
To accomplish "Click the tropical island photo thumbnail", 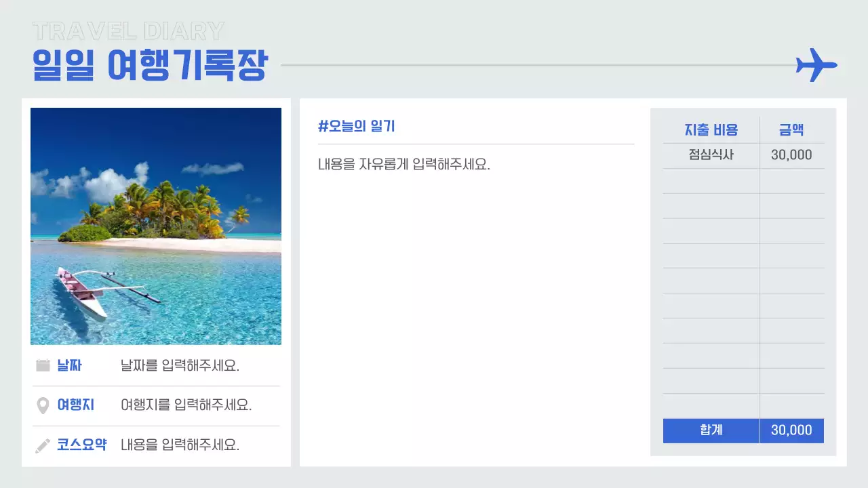I will pyautogui.click(x=155, y=226).
